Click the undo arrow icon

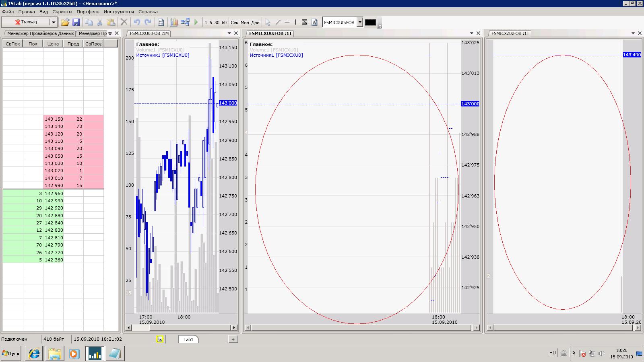[137, 23]
